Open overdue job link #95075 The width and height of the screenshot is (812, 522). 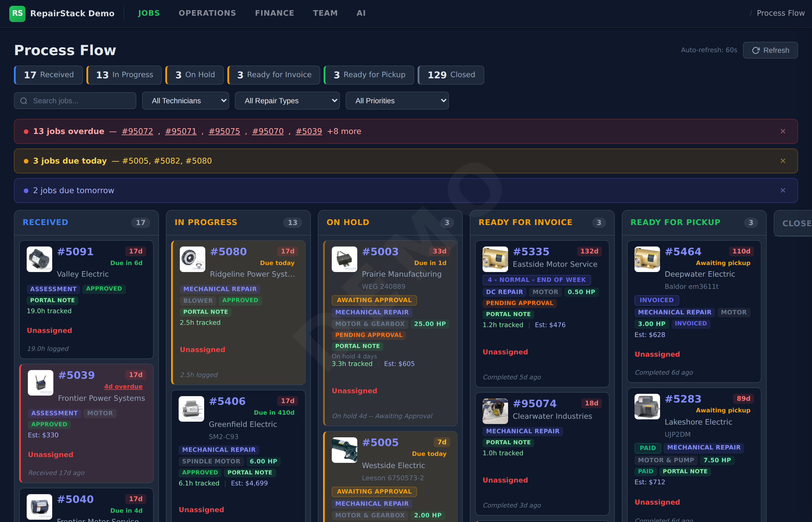pos(224,131)
